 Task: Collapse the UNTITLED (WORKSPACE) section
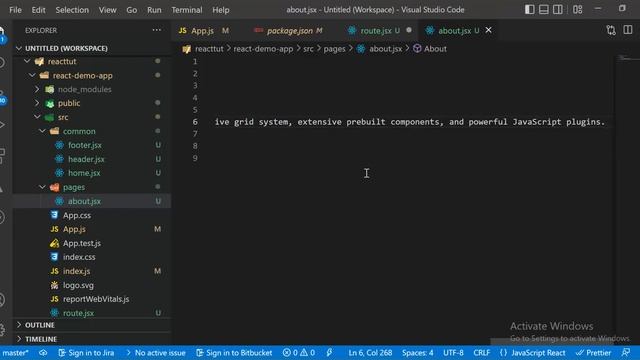pos(19,48)
